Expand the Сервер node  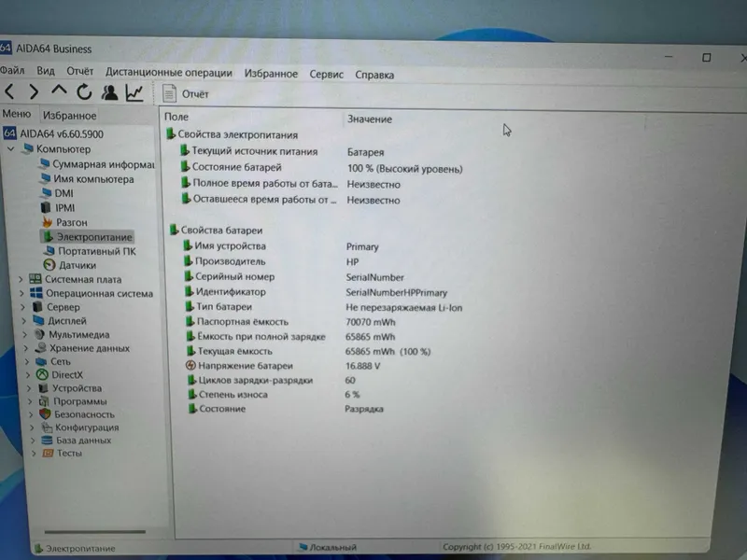[22, 307]
